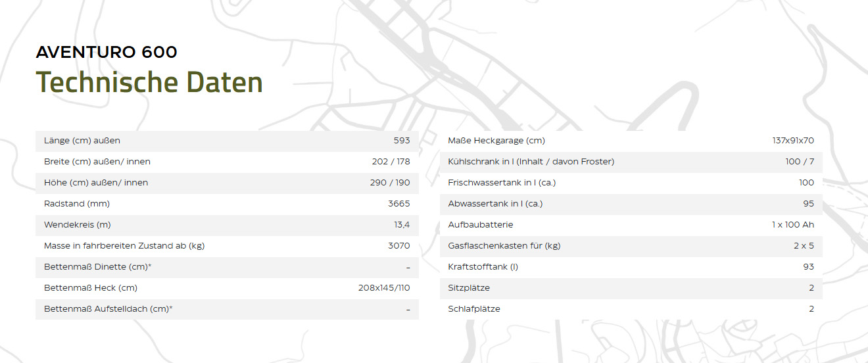868x363 pixels.
Task: Select the Bettenmaß Aufstelldach (cm) label
Action: tap(108, 309)
